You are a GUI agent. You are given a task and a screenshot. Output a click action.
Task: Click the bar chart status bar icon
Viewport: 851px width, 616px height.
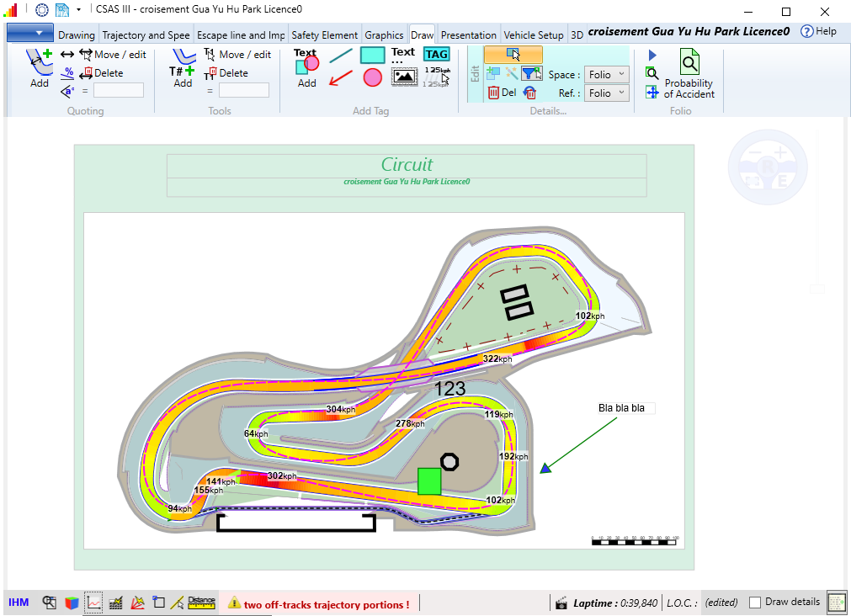point(115,603)
